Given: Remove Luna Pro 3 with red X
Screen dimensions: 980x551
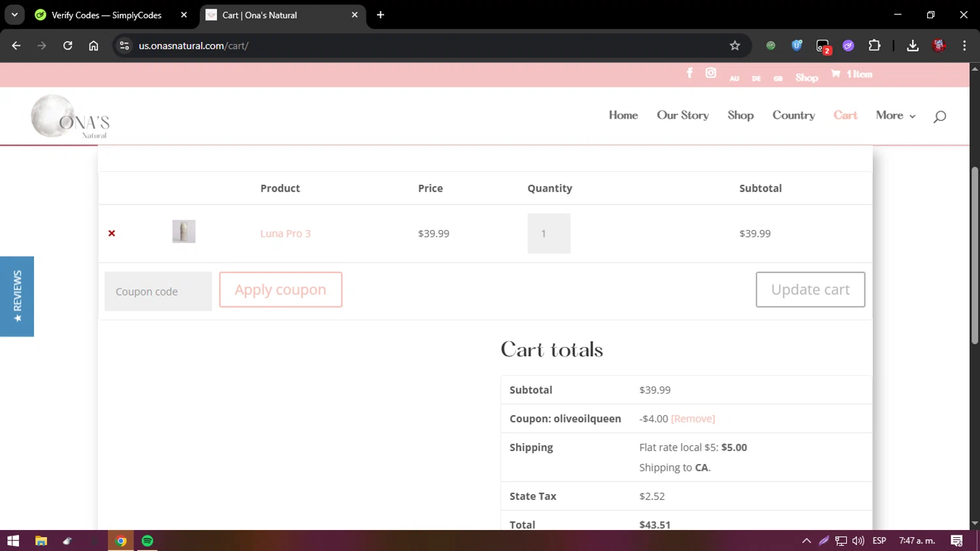Looking at the screenshot, I should (112, 233).
